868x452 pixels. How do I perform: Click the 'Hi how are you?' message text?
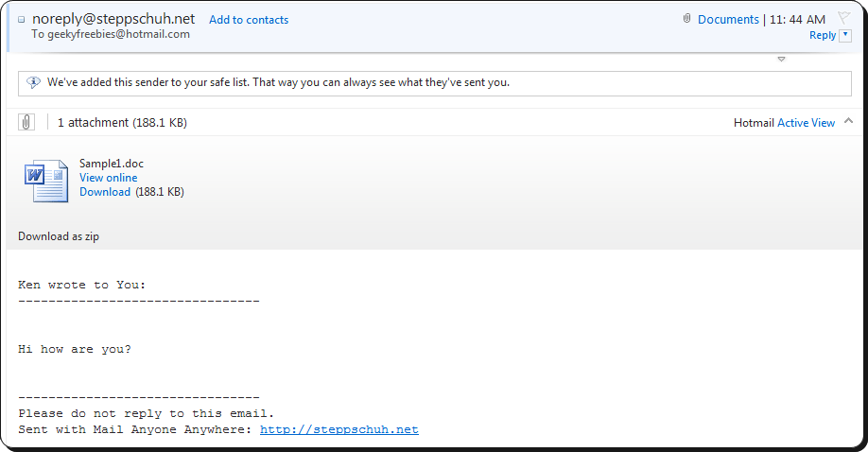[x=75, y=350]
